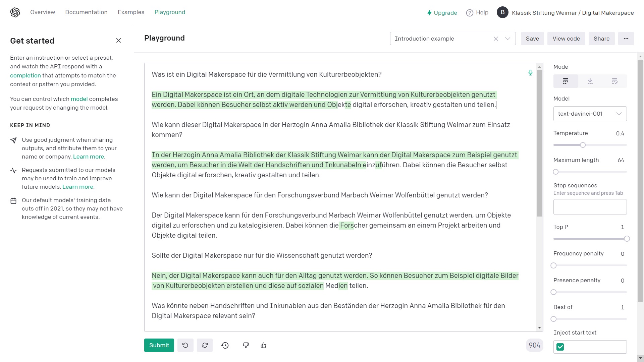Screen dimensions: 644x362
Task: Open the Examples tab
Action: point(131,12)
